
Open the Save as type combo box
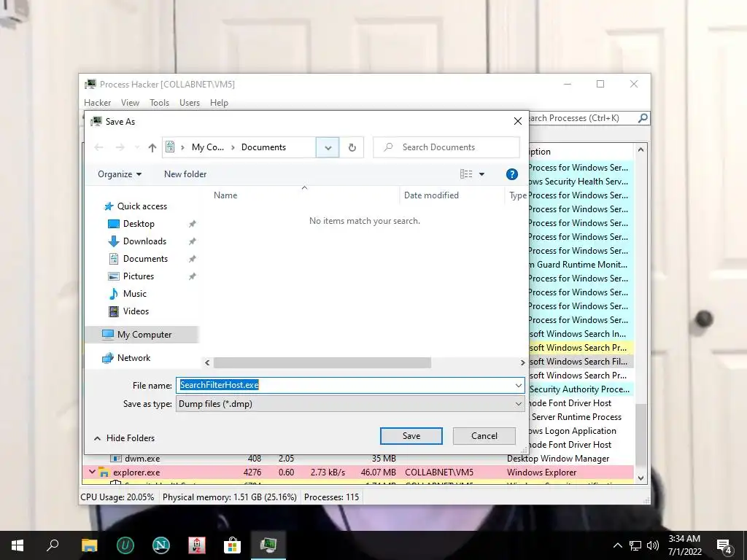tap(350, 404)
